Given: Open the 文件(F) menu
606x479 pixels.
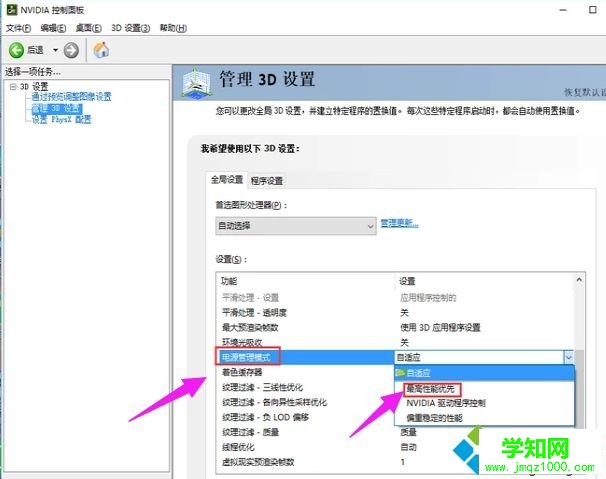Looking at the screenshot, I should [18, 28].
